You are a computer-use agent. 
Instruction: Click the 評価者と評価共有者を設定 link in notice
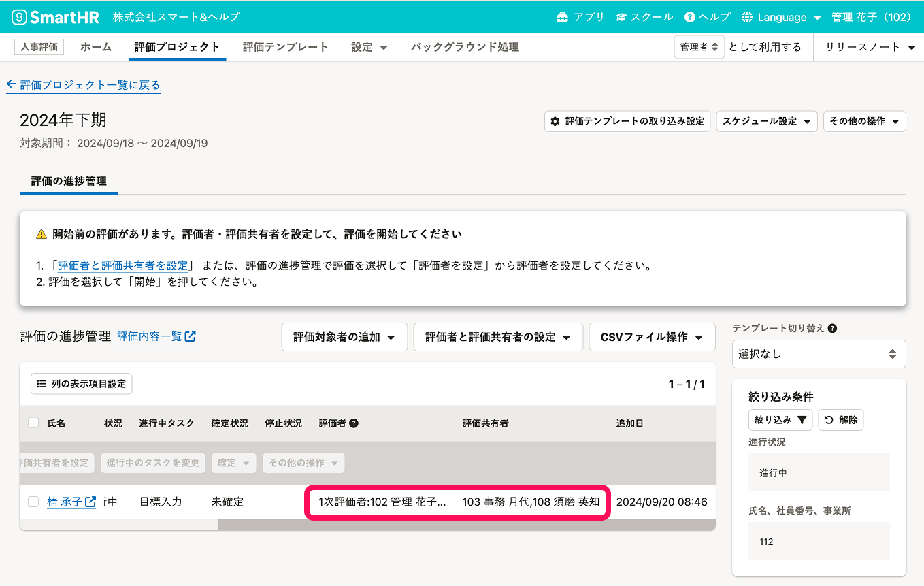(122, 265)
